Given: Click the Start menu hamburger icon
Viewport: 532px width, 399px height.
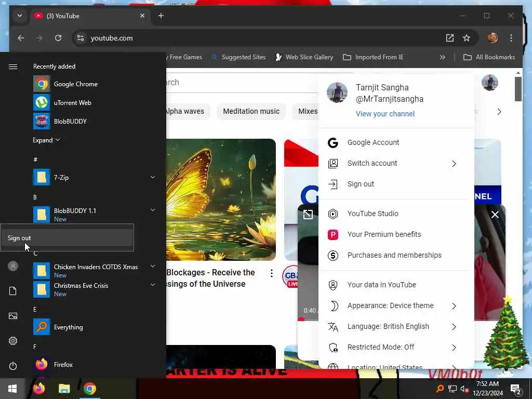Looking at the screenshot, I should 13,66.
